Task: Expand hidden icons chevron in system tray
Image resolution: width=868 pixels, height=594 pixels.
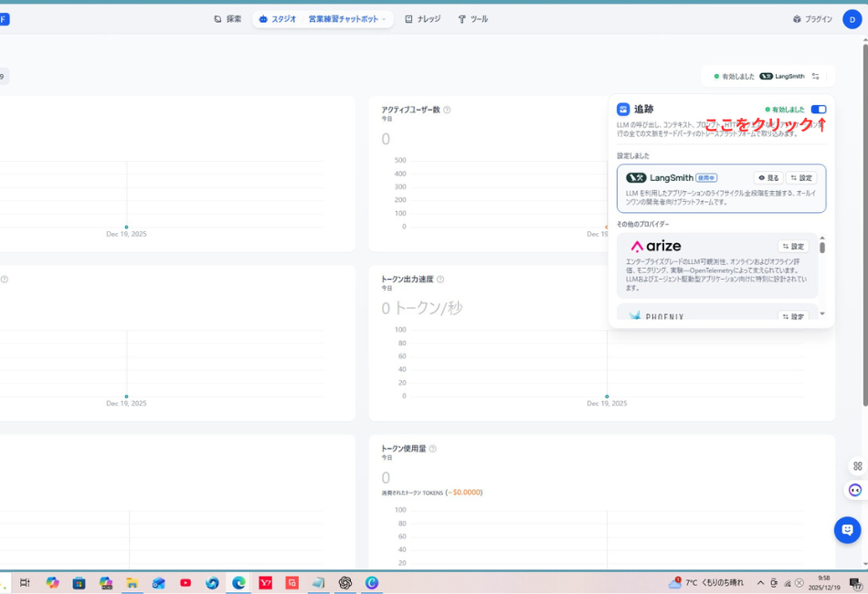Action: (760, 582)
